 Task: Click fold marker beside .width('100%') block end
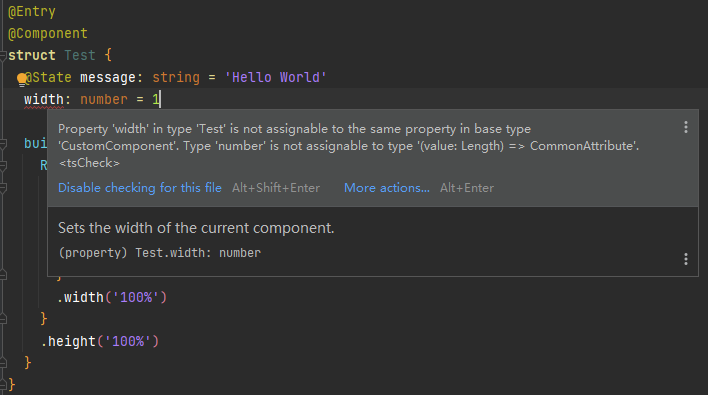(3, 319)
